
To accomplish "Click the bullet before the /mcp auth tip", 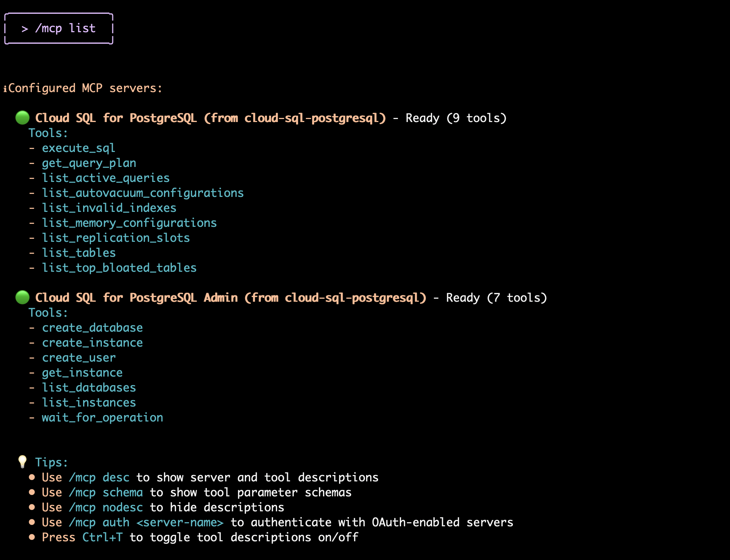I will [x=32, y=522].
